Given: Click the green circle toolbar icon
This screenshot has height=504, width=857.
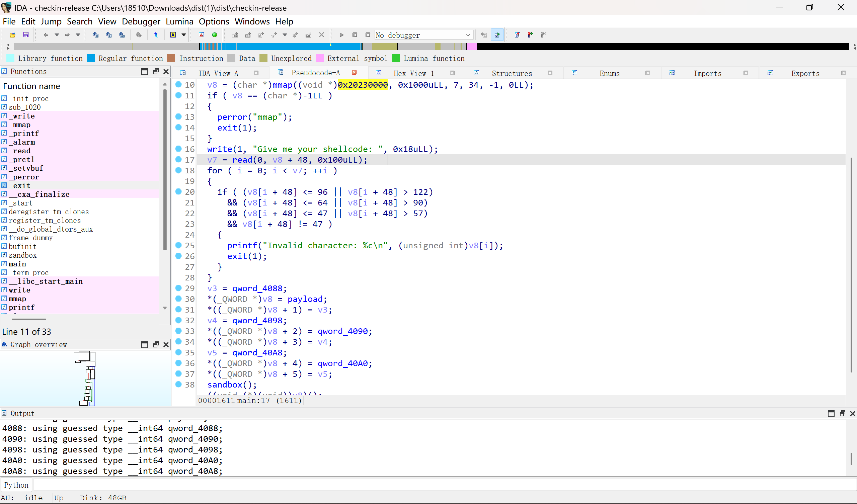Looking at the screenshot, I should pyautogui.click(x=215, y=35).
